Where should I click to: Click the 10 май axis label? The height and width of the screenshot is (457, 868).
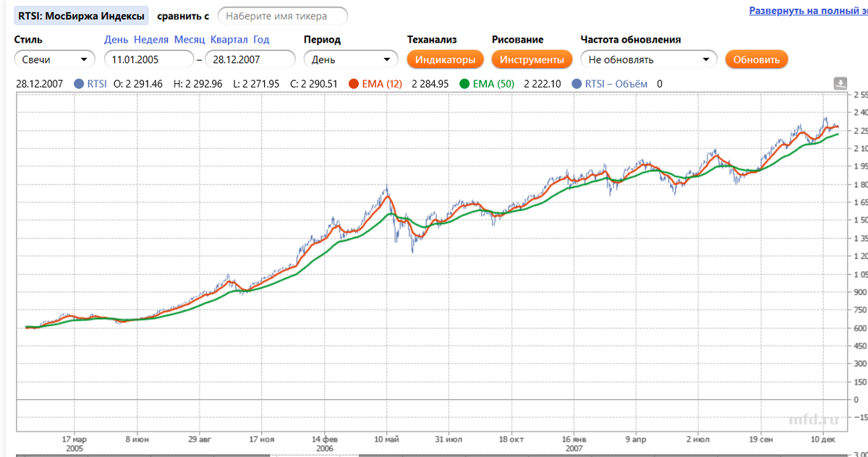pos(387,439)
